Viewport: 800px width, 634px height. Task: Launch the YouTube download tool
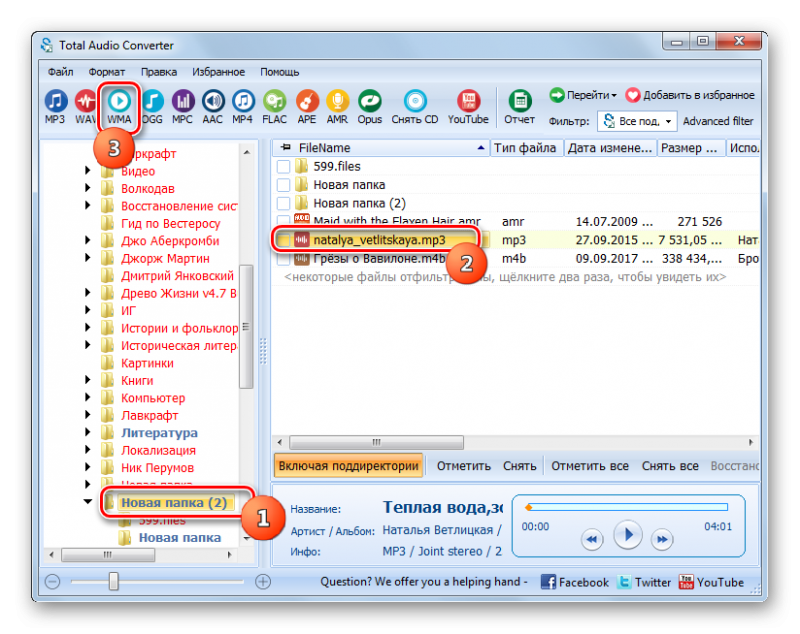point(468,105)
